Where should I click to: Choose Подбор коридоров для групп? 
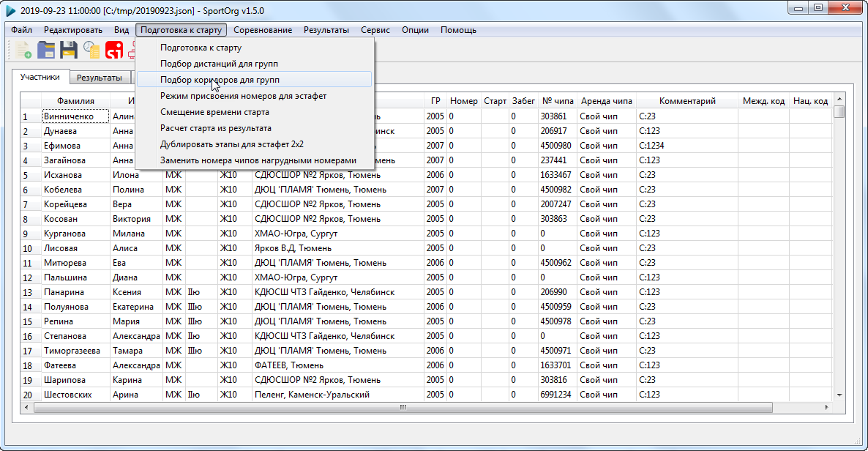(x=255, y=80)
